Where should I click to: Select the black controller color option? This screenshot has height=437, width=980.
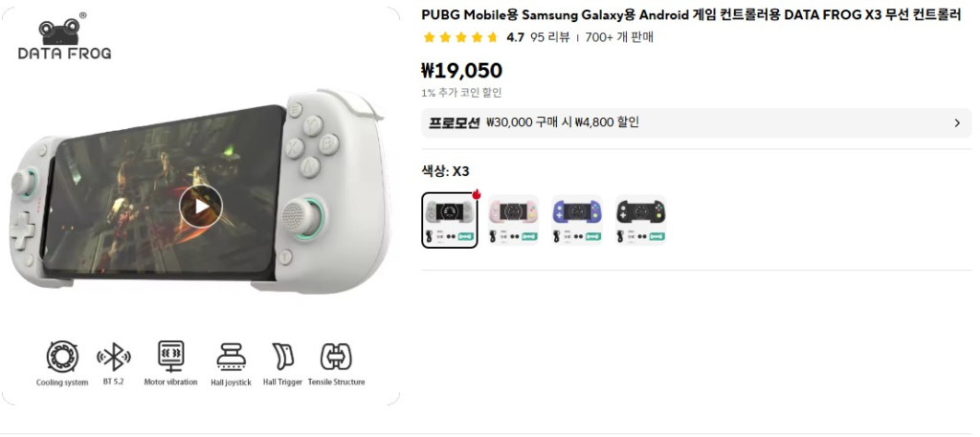pyautogui.click(x=640, y=220)
